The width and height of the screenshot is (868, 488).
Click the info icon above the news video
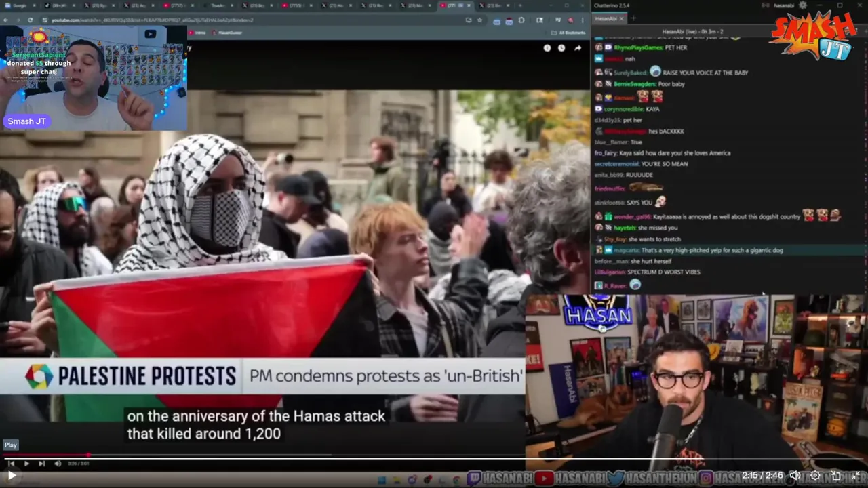(x=547, y=48)
